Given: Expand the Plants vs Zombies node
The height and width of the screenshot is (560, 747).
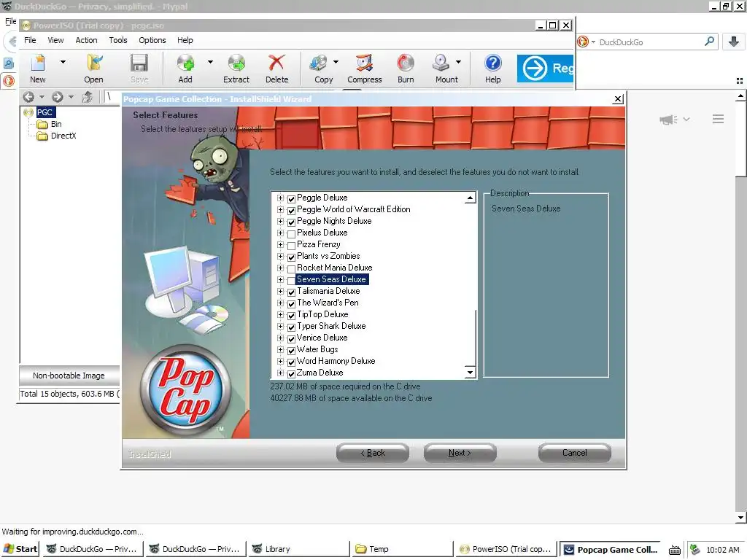Looking at the screenshot, I should [281, 256].
